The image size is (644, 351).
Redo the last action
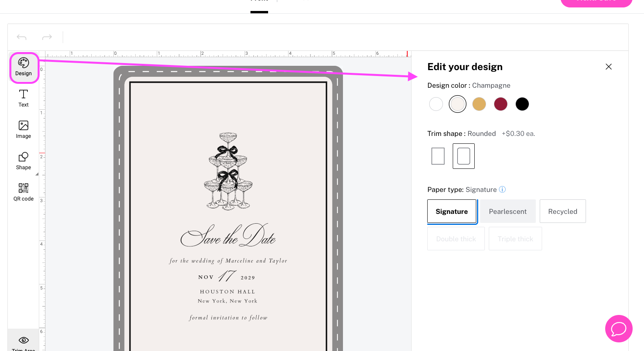[x=47, y=37]
